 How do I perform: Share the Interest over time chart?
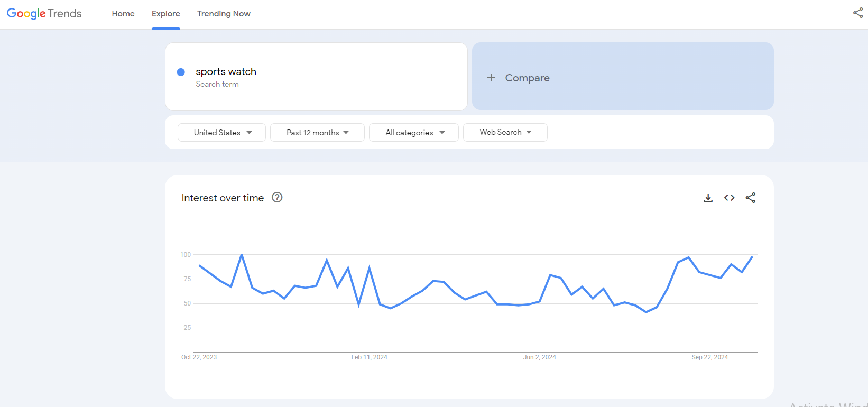pos(751,198)
